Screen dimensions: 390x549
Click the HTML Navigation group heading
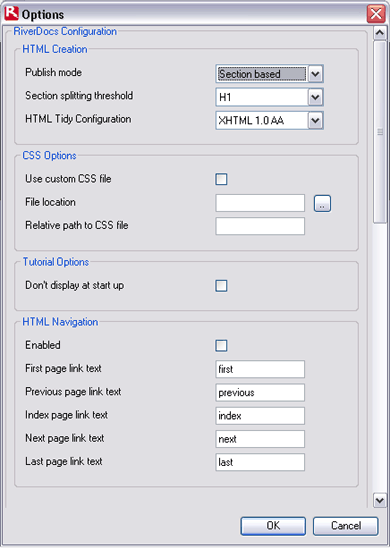point(60,322)
